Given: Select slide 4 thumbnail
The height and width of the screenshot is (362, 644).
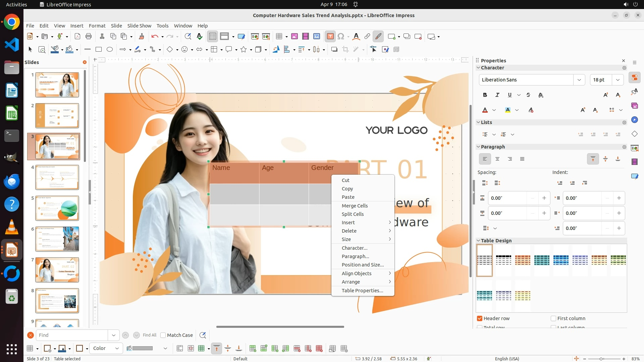Looking at the screenshot, I should pyautogui.click(x=57, y=177).
